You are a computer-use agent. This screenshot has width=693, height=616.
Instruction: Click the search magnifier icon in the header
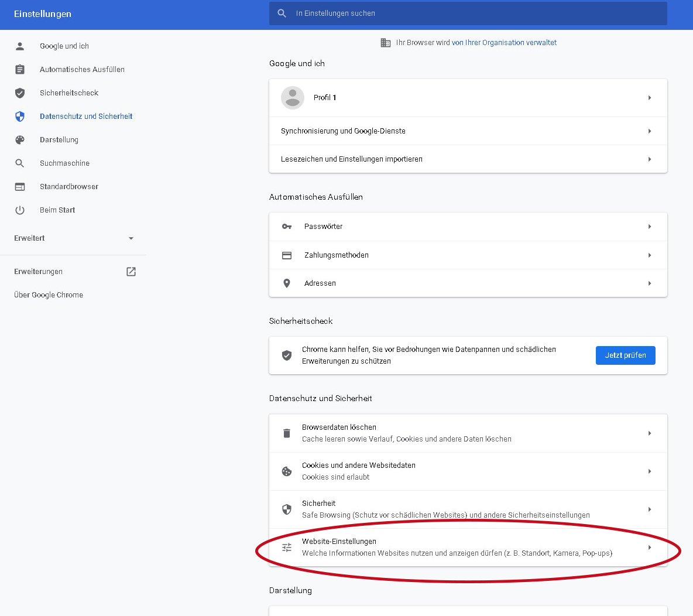282,13
